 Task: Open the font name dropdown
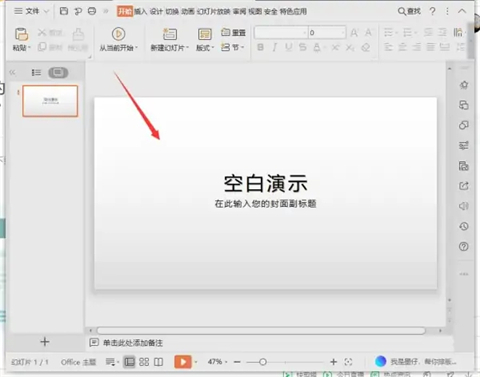pyautogui.click(x=304, y=33)
